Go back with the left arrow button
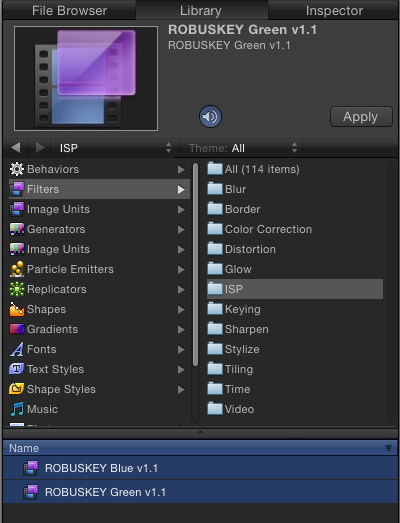 tap(16, 147)
